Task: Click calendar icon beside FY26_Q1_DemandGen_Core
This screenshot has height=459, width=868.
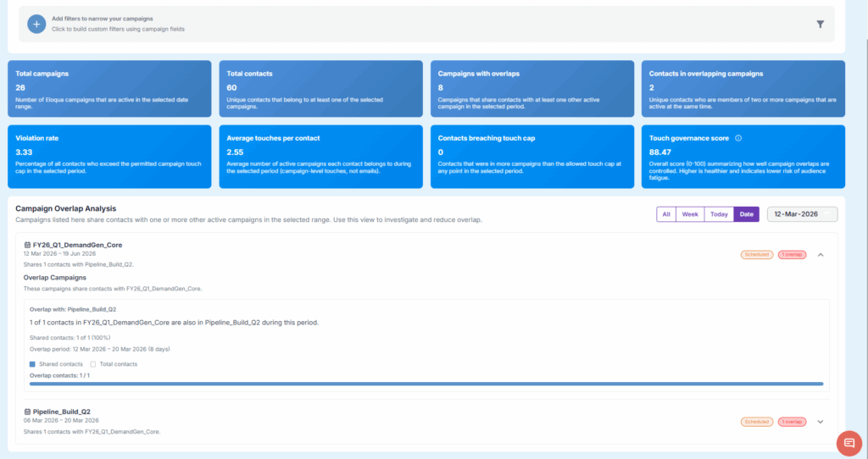Action: [x=27, y=245]
